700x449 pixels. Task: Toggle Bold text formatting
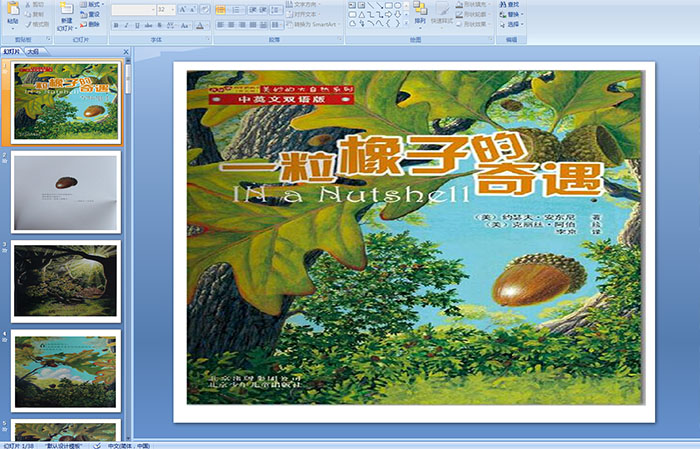pyautogui.click(x=116, y=25)
